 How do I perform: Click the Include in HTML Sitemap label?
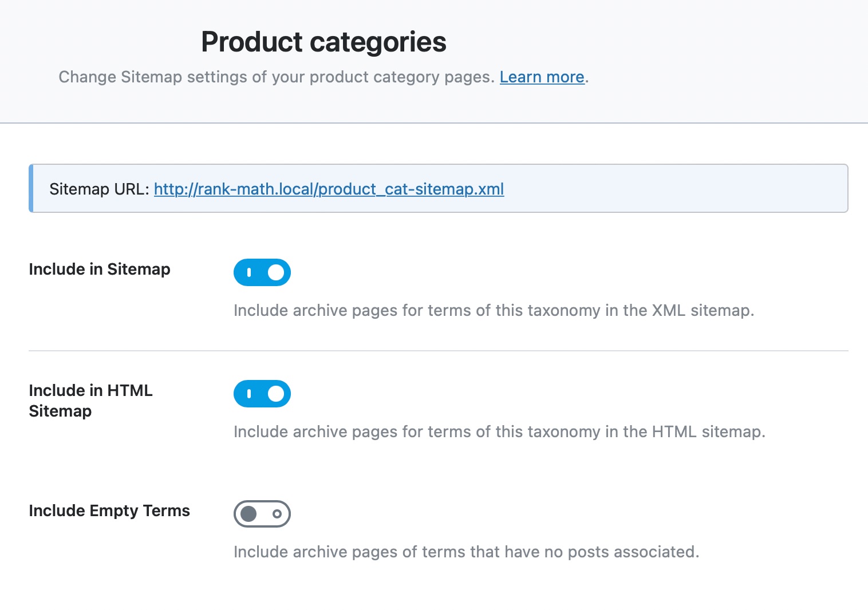(x=90, y=401)
